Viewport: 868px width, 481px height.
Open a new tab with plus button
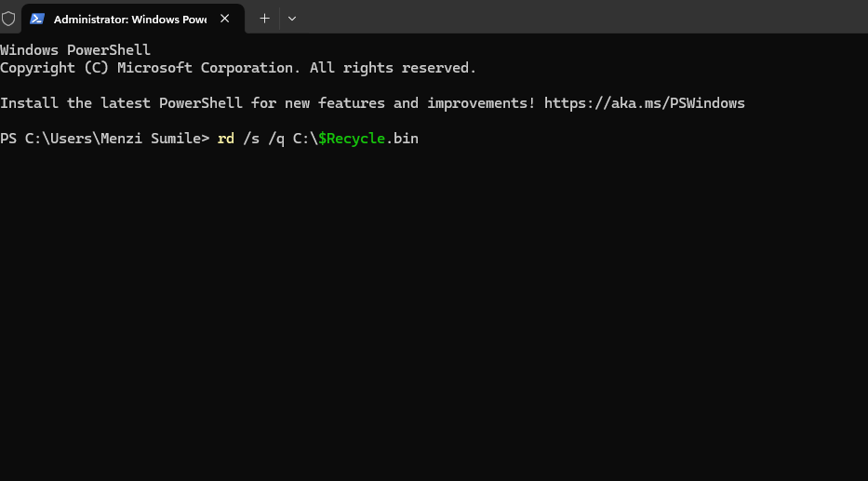264,19
